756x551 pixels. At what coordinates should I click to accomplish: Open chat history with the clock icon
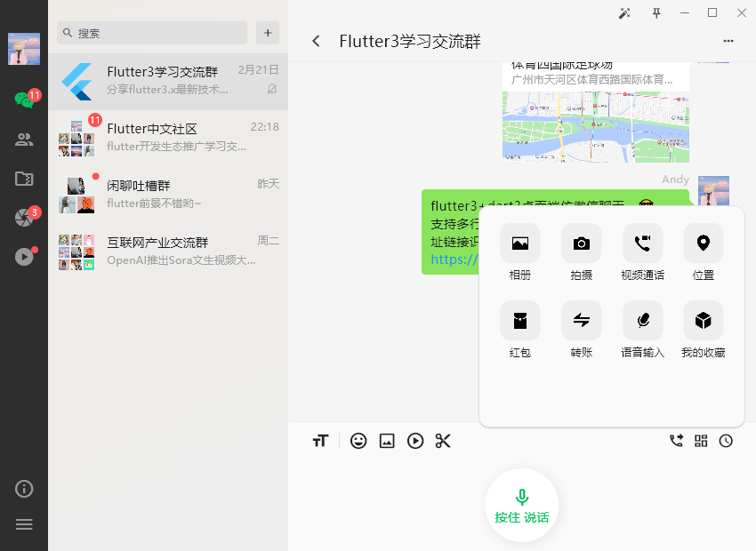pyautogui.click(x=726, y=441)
